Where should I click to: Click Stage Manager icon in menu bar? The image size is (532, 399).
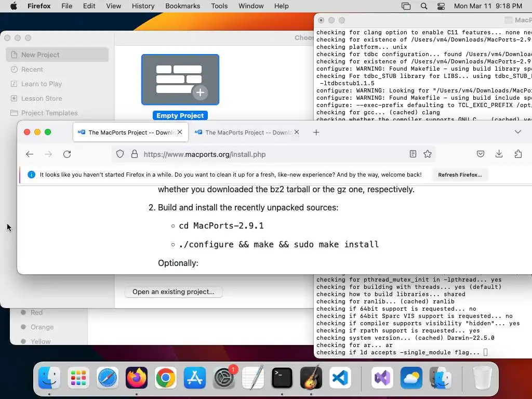coord(406,6)
